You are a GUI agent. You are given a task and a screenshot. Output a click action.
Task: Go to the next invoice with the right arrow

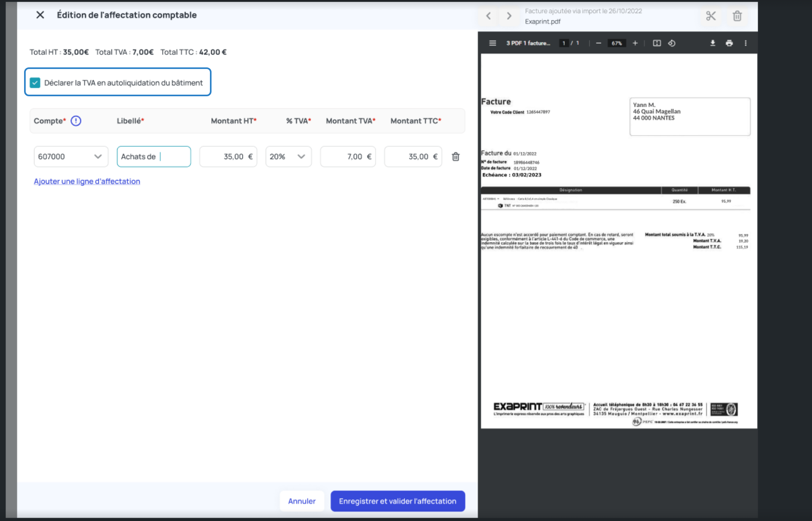(509, 16)
